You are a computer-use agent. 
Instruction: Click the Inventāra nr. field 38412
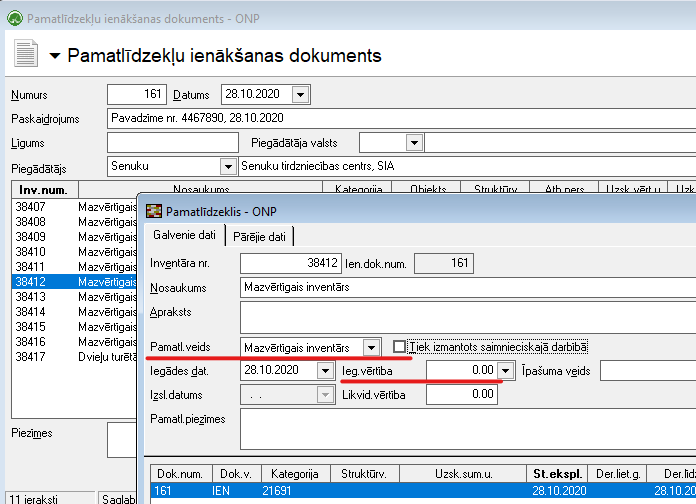tap(291, 263)
